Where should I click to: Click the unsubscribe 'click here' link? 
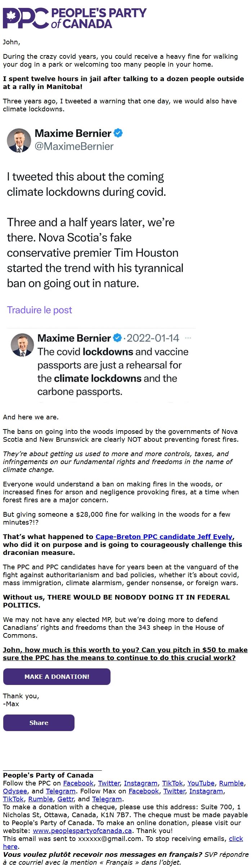click(123, 842)
